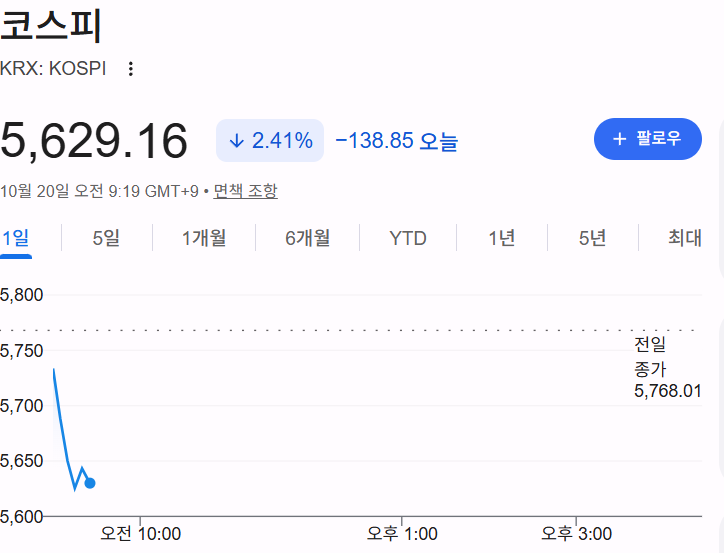The height and width of the screenshot is (553, 724).
Task: Select the 최대 max range tab
Action: tap(685, 238)
